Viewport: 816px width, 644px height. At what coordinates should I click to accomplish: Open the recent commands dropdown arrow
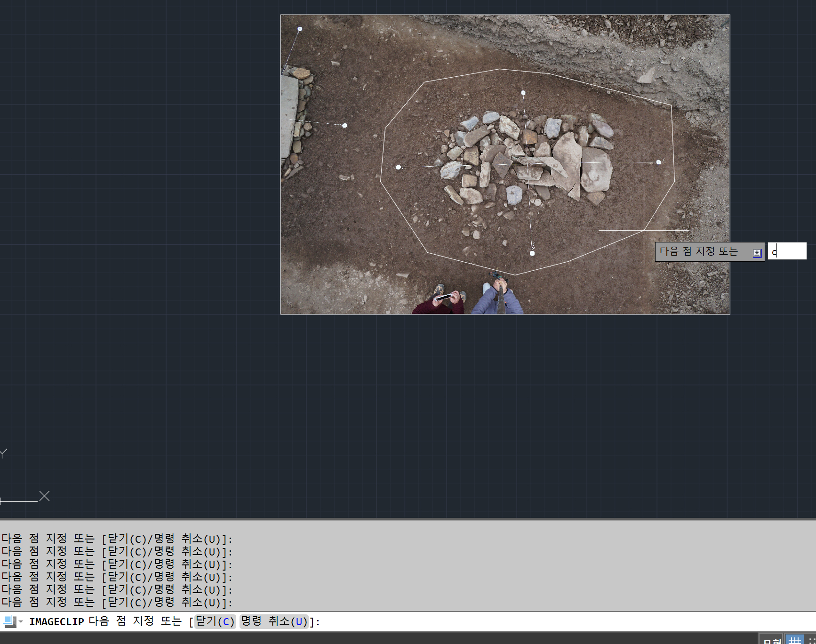click(21, 622)
